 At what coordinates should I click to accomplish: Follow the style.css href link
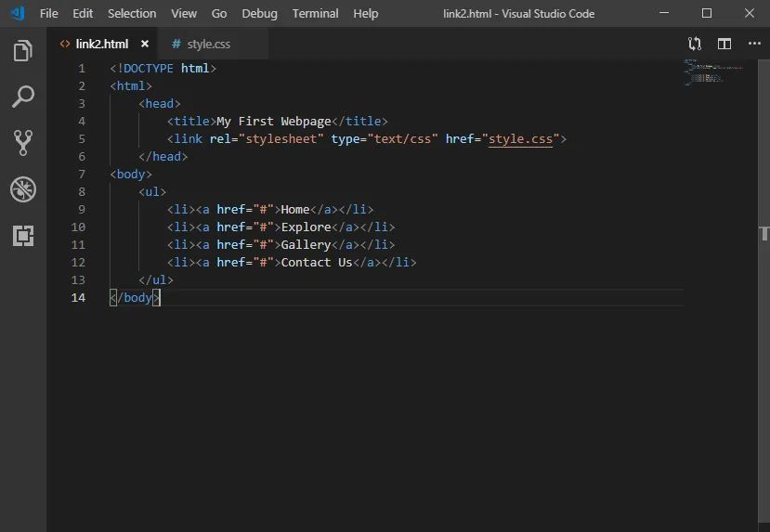520,139
